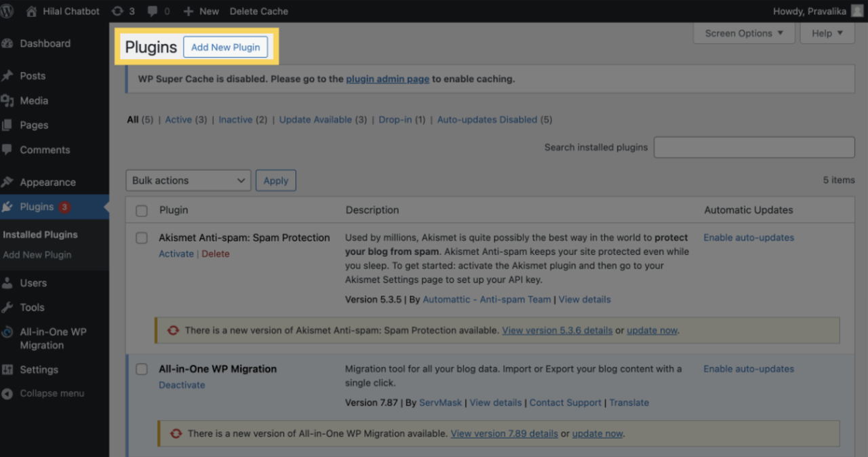Open View details link beside ServMask
This screenshot has width=868, height=457.
tap(496, 402)
